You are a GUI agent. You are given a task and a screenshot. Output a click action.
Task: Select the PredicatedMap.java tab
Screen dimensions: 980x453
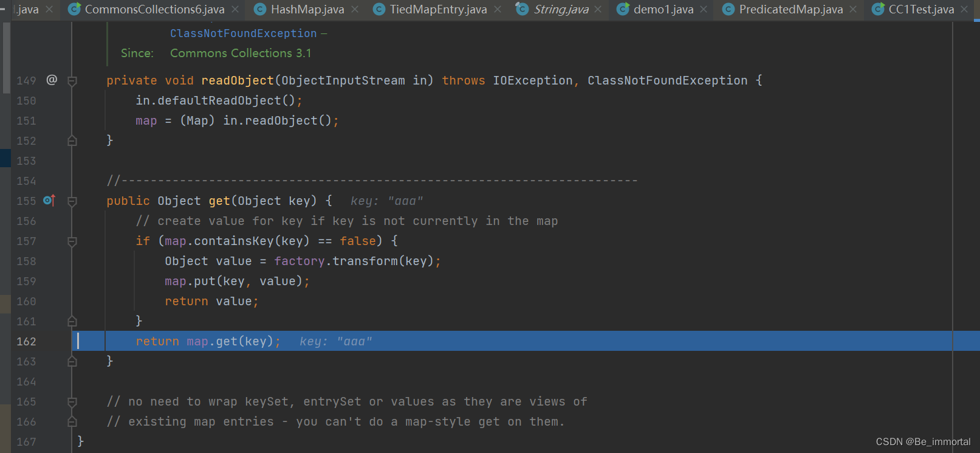[x=791, y=9]
